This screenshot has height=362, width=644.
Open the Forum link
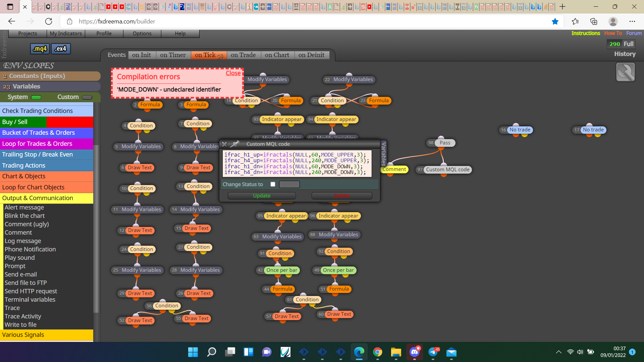tap(634, 33)
